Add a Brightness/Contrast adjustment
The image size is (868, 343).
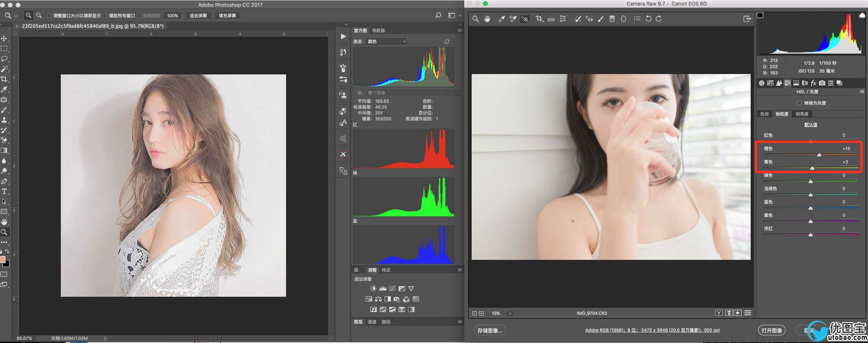(x=373, y=289)
